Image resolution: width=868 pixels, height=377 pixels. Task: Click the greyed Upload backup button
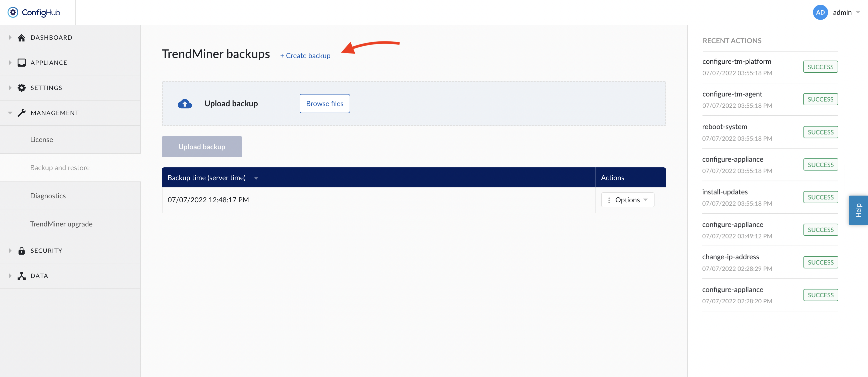click(202, 147)
